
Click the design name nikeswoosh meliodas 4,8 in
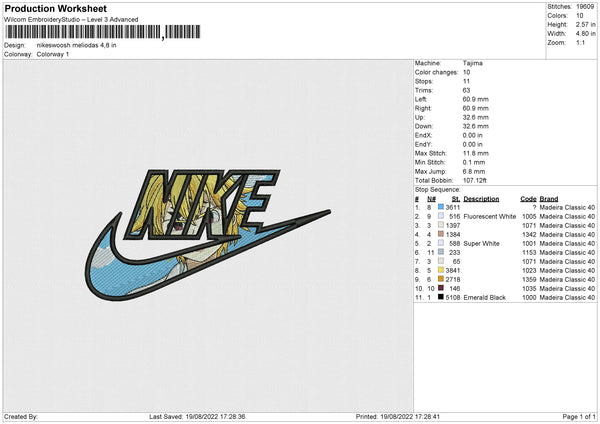(77, 45)
